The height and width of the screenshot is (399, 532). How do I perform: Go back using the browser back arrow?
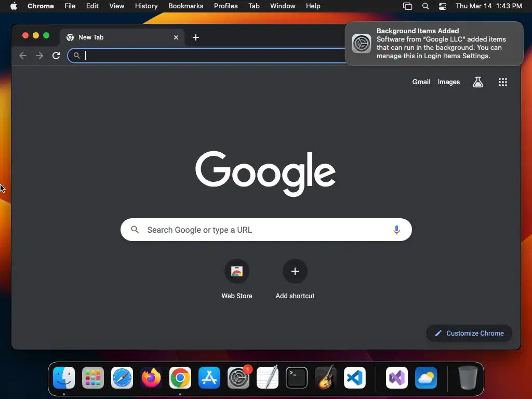click(23, 56)
